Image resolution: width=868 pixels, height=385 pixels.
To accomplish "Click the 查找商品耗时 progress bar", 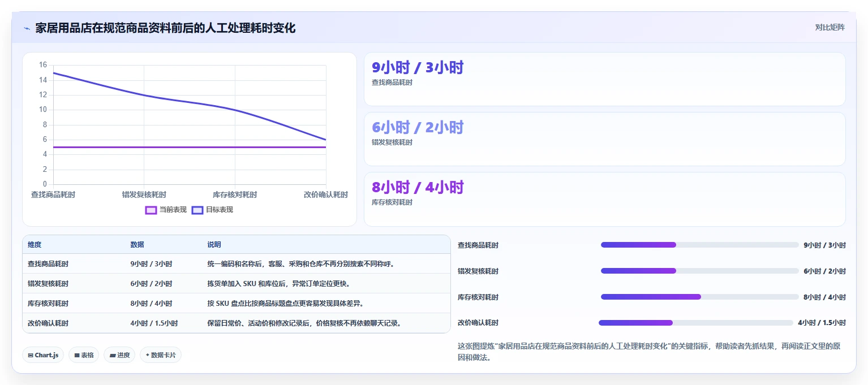I will pos(699,245).
